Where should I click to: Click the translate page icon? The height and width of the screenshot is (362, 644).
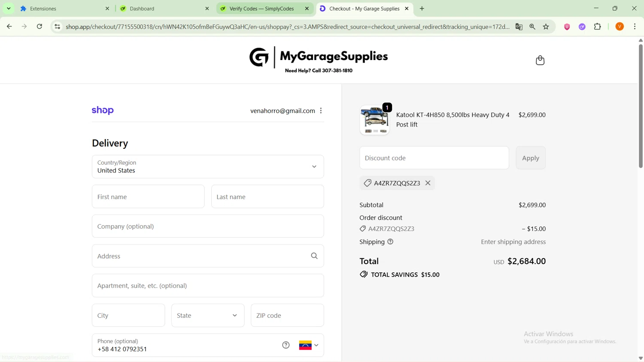point(519,27)
